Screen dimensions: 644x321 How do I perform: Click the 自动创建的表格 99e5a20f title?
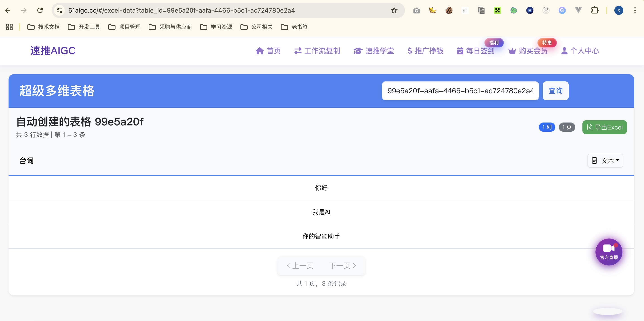tap(80, 122)
